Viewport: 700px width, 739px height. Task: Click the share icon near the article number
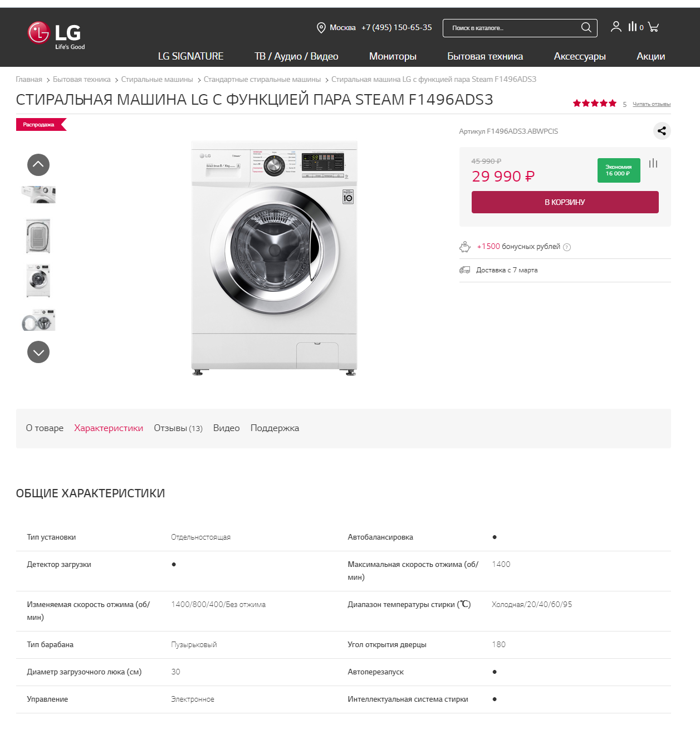pyautogui.click(x=662, y=131)
